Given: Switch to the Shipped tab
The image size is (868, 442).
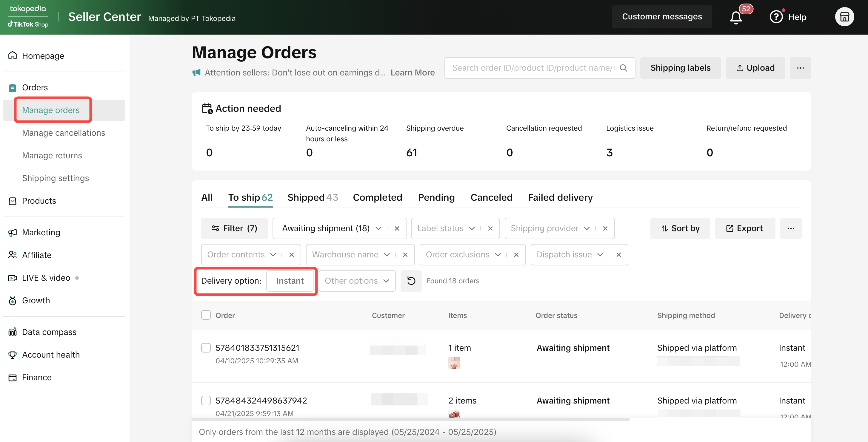Looking at the screenshot, I should (312, 197).
